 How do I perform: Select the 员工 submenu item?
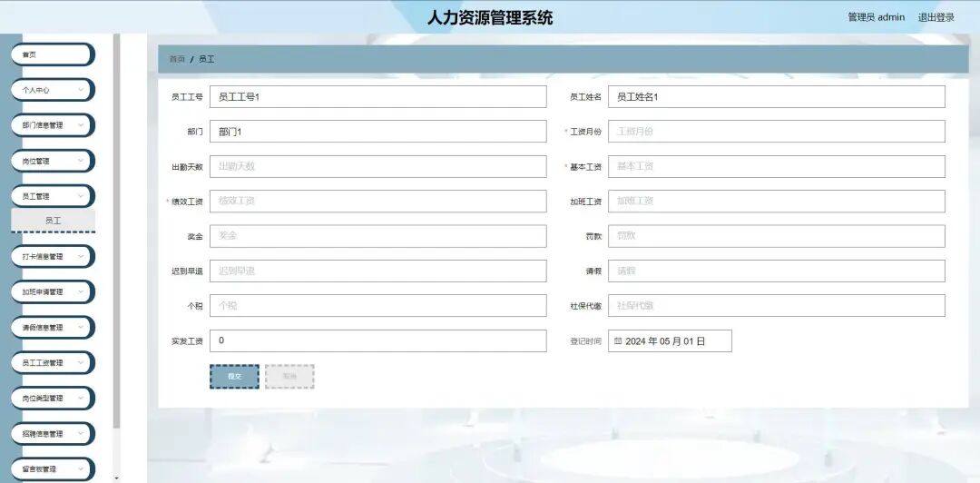click(54, 221)
